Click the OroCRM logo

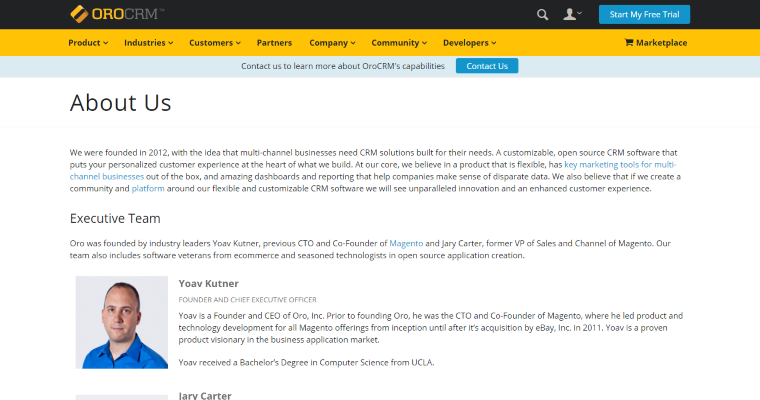(117, 14)
